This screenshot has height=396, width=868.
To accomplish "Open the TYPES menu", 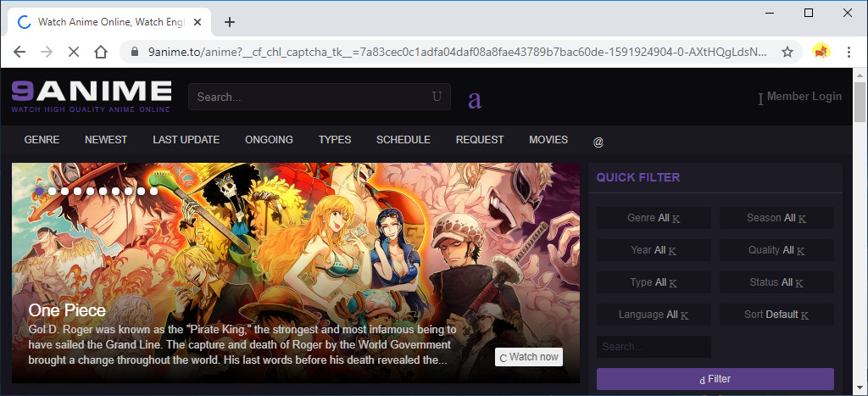I will tap(335, 140).
